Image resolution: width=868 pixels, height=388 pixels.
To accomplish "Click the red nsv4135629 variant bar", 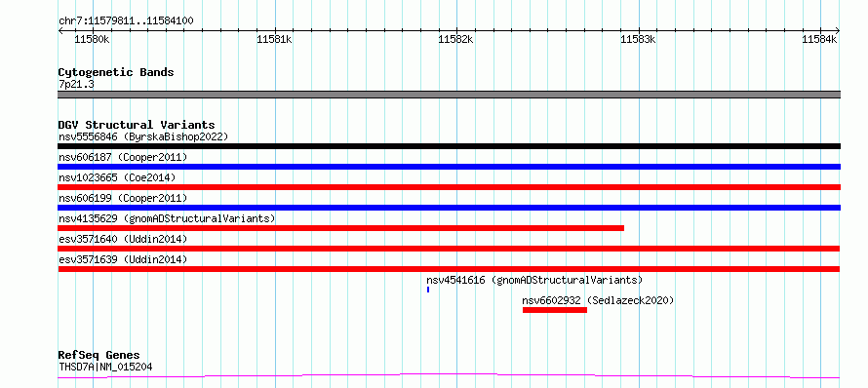I will point(341,228).
